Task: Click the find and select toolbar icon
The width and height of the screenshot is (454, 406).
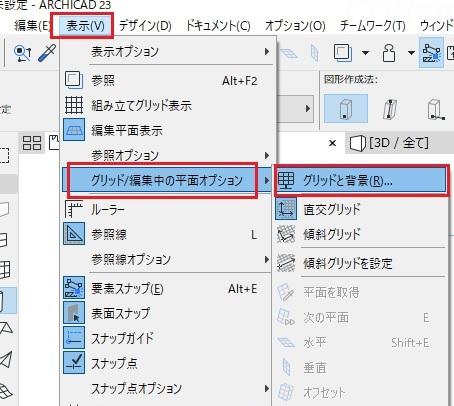Action: point(23,53)
